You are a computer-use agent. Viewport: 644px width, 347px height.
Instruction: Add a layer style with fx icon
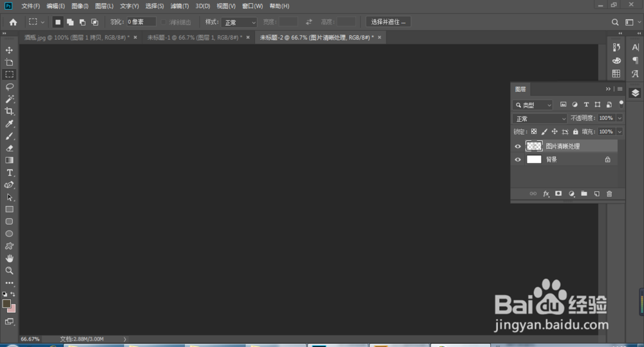point(546,194)
